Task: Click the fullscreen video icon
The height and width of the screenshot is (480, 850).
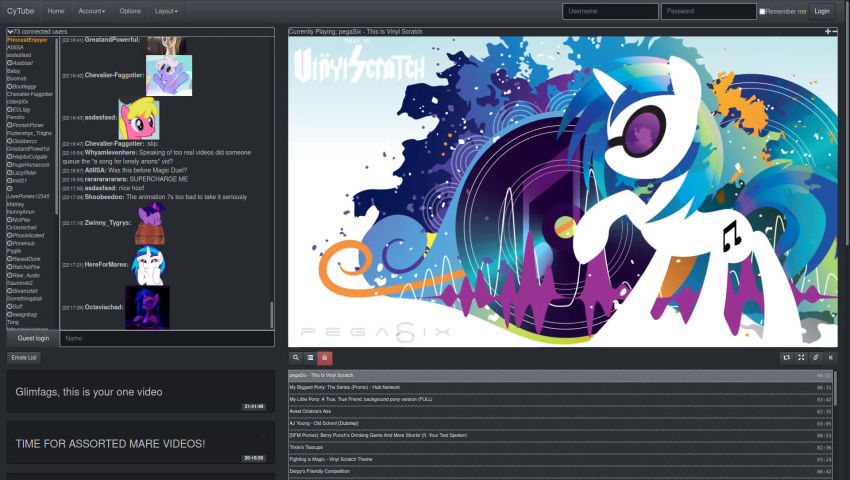Action: click(801, 357)
